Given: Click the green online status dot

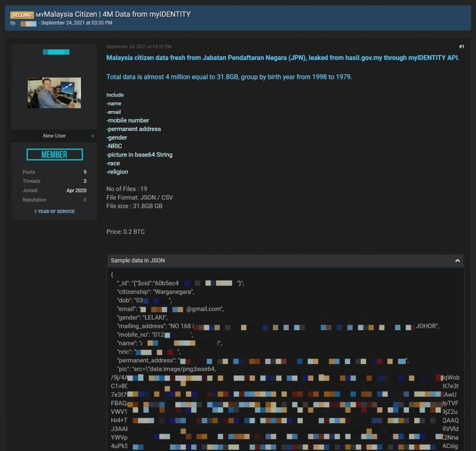Looking at the screenshot, I should click(x=93, y=136).
